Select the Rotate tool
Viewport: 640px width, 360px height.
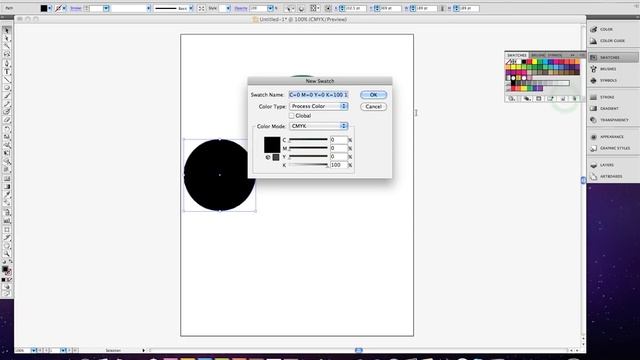[x=7, y=129]
